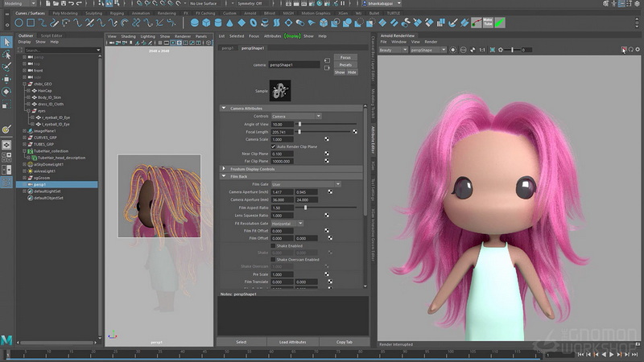The image size is (644, 362).
Task: Create a polygon Cone from the shelf
Action: click(x=229, y=23)
